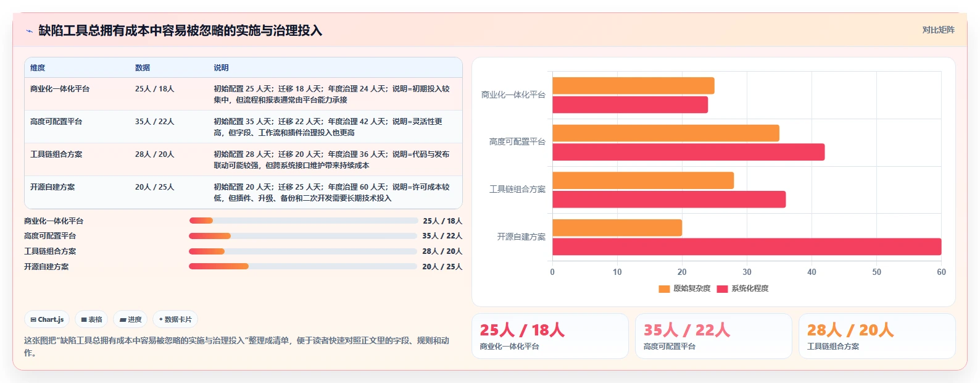Select the 数据卡片 tag chip

coord(175,319)
